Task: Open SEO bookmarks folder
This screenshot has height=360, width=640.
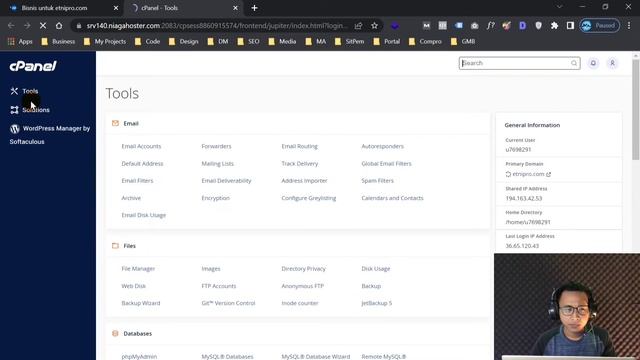Action: 249,42
